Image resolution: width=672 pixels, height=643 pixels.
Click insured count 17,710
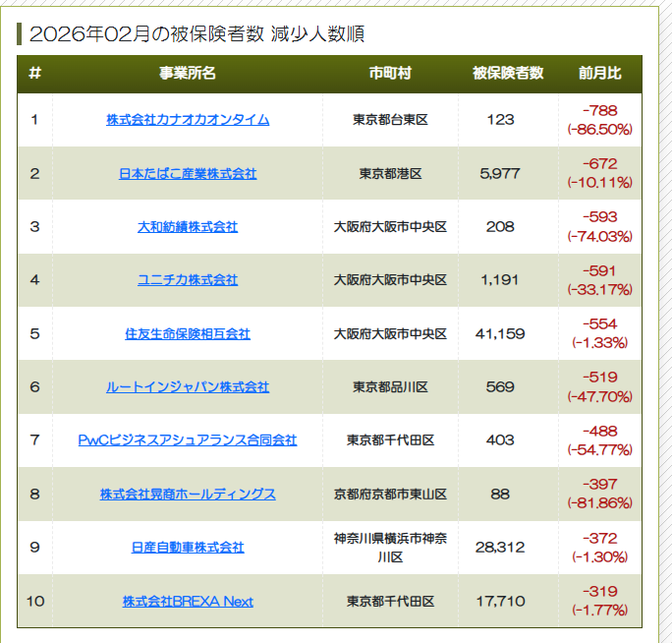pyautogui.click(x=500, y=602)
